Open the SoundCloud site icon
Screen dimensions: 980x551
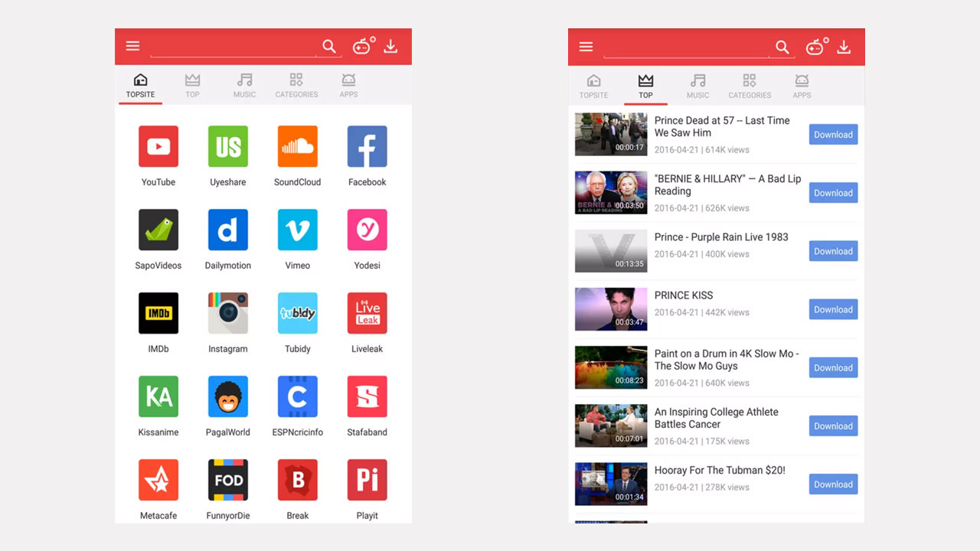tap(298, 146)
